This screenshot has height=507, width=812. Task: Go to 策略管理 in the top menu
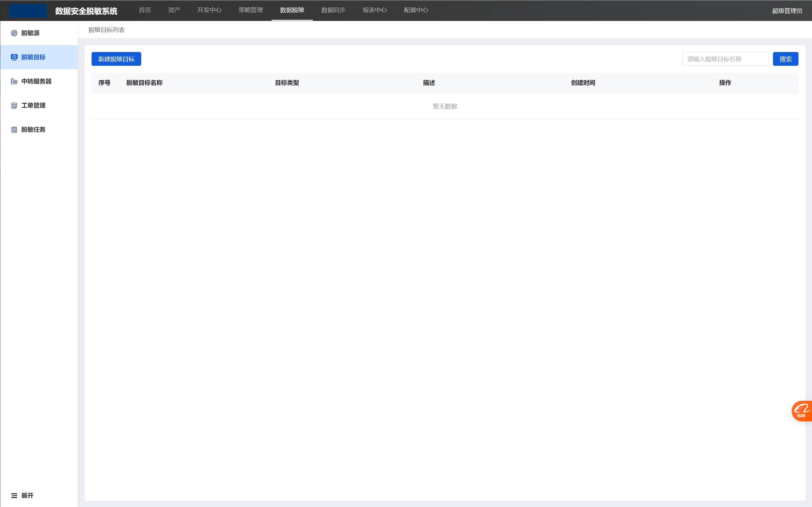click(251, 10)
